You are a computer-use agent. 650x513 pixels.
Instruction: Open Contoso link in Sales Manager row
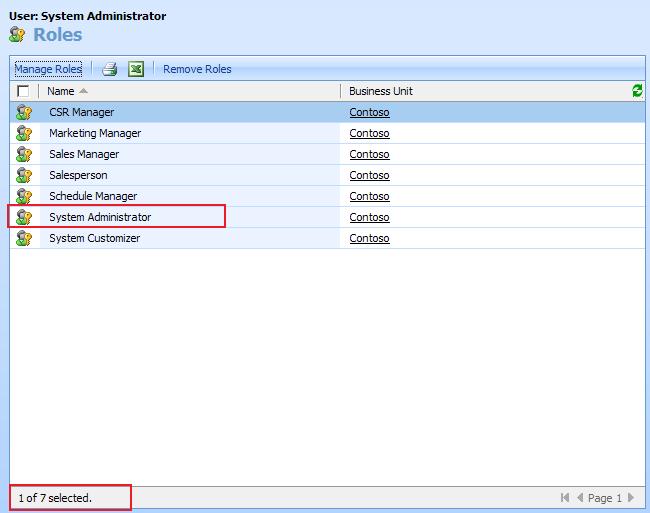pos(369,154)
